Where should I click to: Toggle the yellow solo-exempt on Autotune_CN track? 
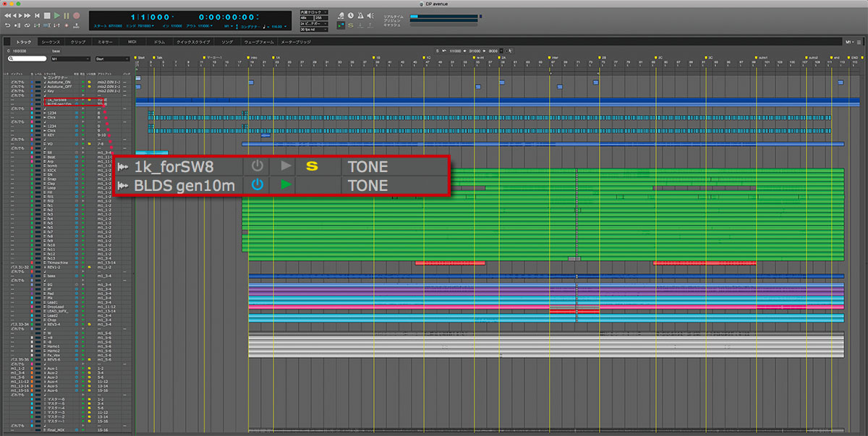click(x=89, y=82)
